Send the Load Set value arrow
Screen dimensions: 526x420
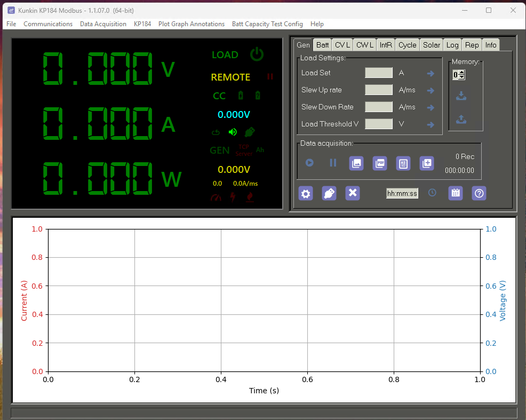point(431,74)
